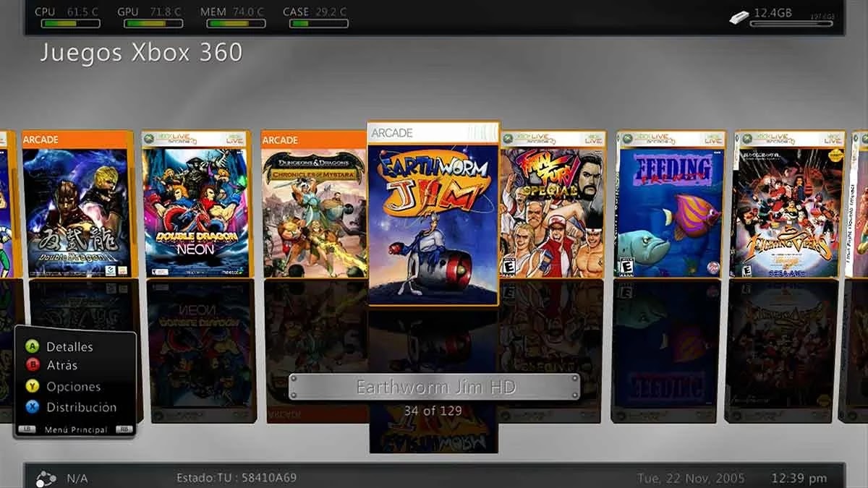
Task: Click Xbox Live Arcade logo on Fighting Vipers cover
Action: [x=766, y=139]
